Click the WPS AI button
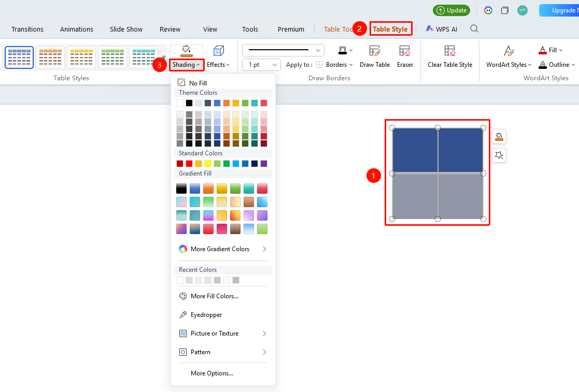 [x=441, y=29]
